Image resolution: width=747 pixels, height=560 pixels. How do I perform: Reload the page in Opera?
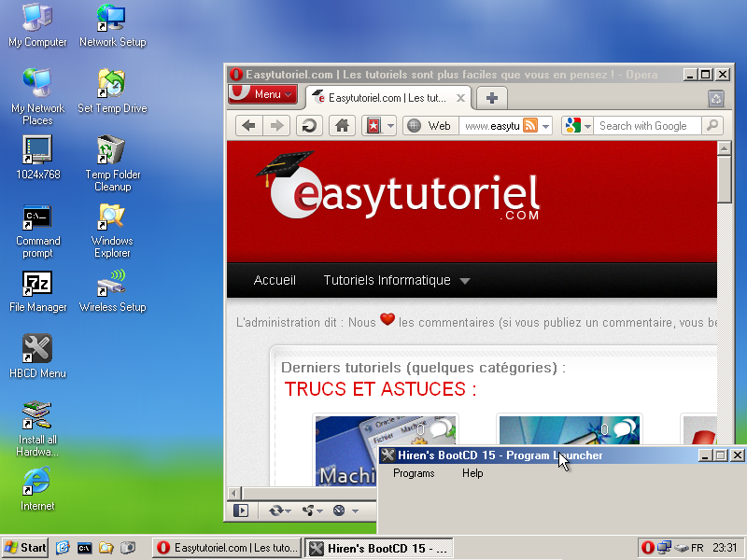click(310, 126)
